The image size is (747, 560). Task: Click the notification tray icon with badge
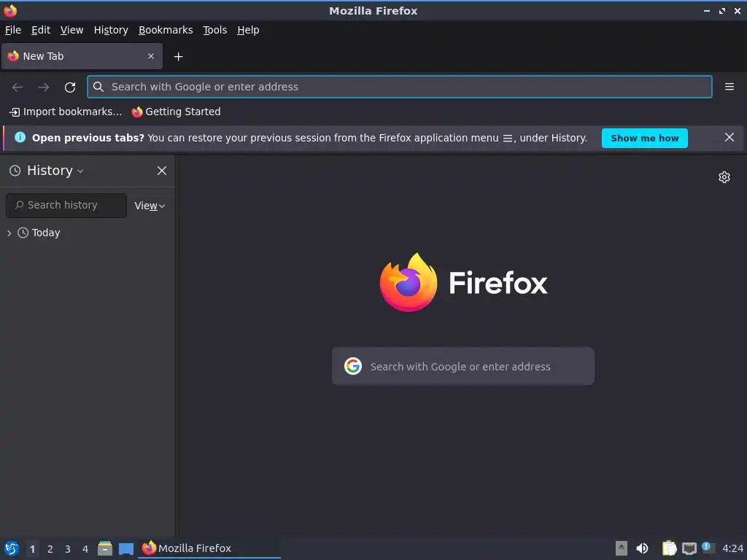pos(708,548)
